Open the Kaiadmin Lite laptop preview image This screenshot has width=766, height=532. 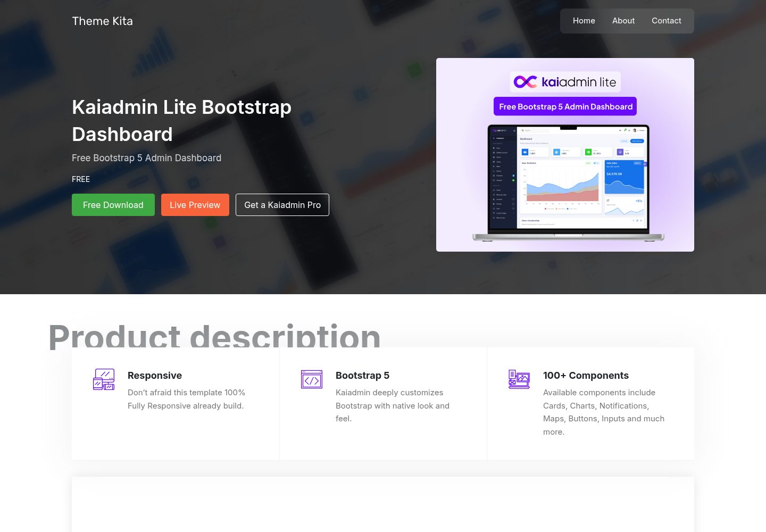(x=565, y=155)
